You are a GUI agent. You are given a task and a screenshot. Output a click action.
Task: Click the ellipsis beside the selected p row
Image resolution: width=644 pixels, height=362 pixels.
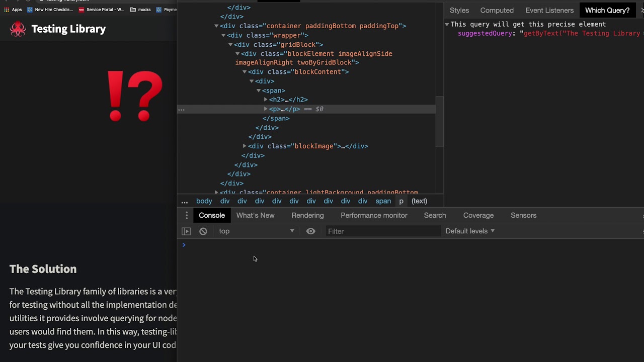182,109
